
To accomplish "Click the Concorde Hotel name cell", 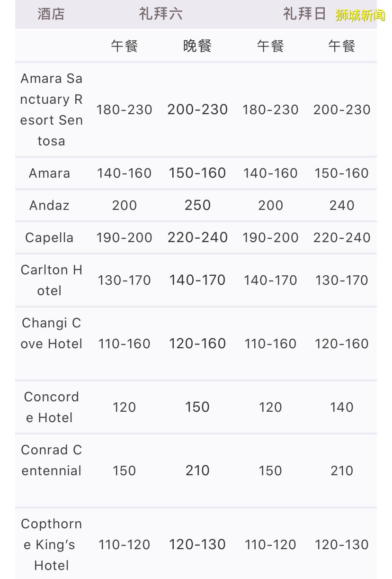I will pos(51,407).
